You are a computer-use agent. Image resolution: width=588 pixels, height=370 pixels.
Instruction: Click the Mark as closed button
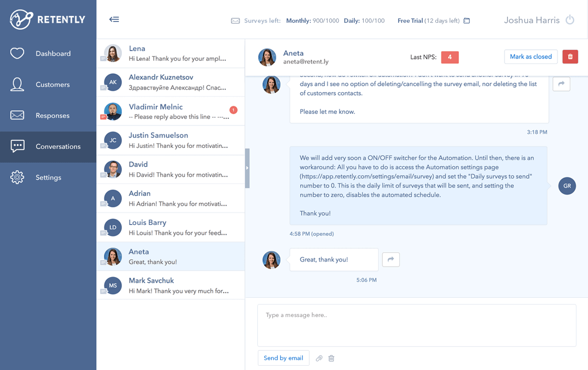click(x=531, y=56)
